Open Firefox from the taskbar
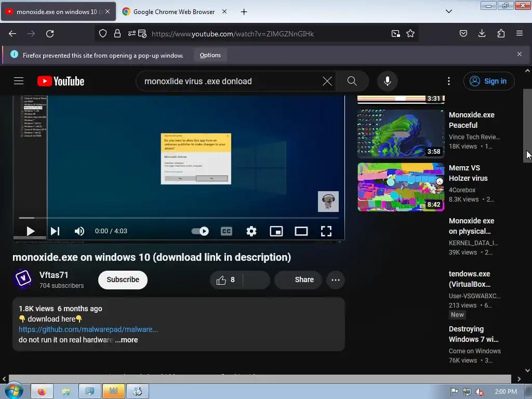The image size is (532, 399). pyautogui.click(x=42, y=392)
